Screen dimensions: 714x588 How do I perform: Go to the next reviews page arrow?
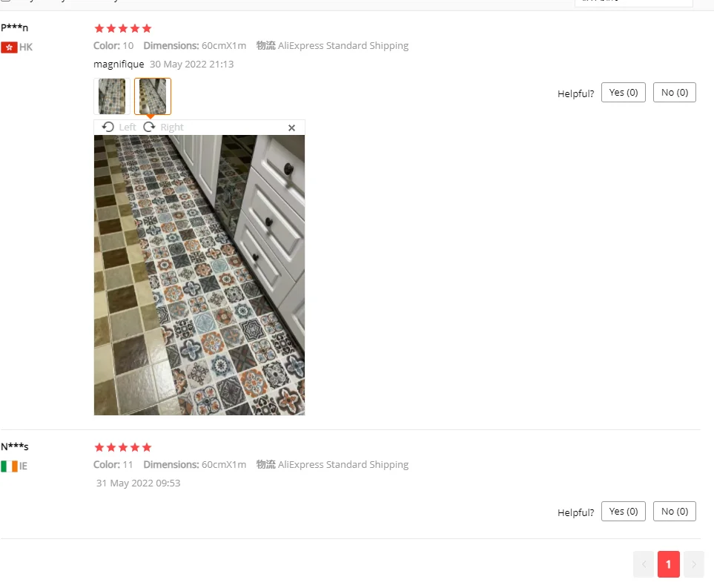[x=694, y=564]
